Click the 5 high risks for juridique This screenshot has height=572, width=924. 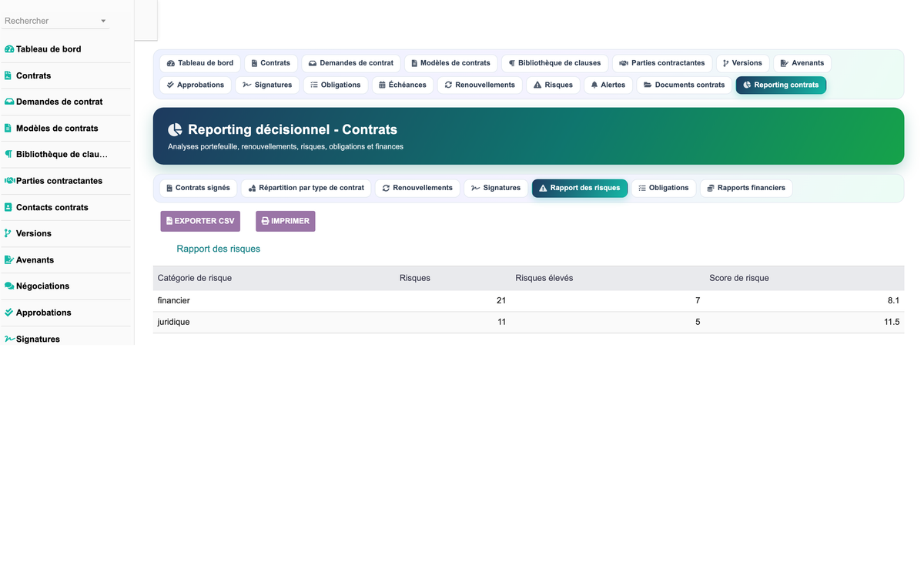click(698, 322)
